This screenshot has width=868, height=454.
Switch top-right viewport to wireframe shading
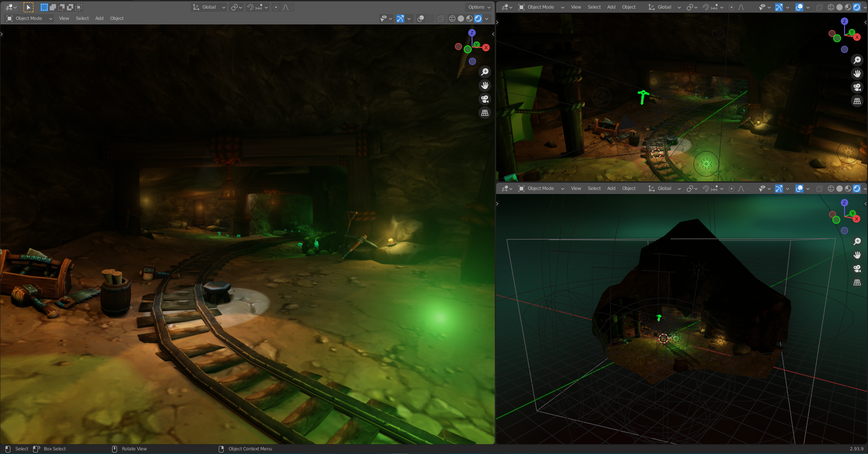[830, 7]
